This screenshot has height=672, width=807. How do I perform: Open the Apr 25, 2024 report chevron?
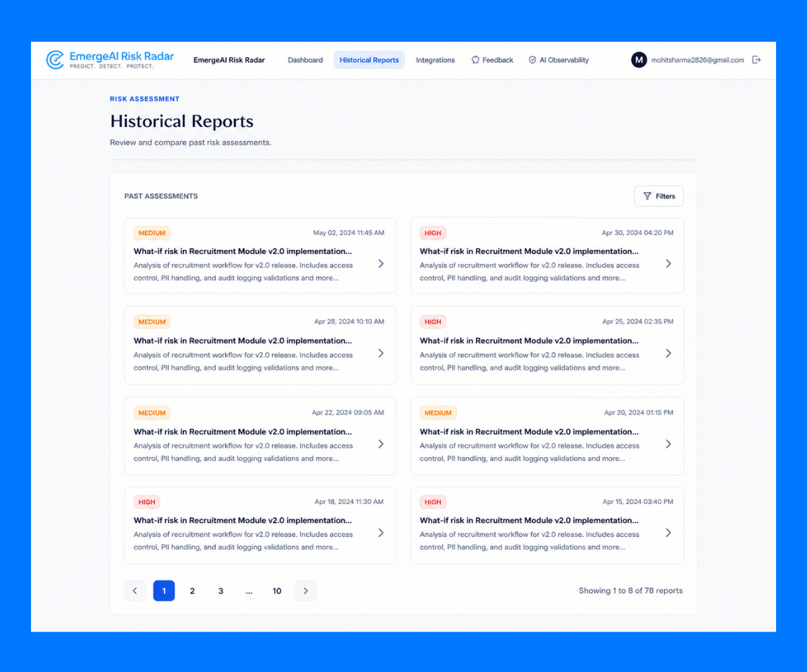coord(668,353)
